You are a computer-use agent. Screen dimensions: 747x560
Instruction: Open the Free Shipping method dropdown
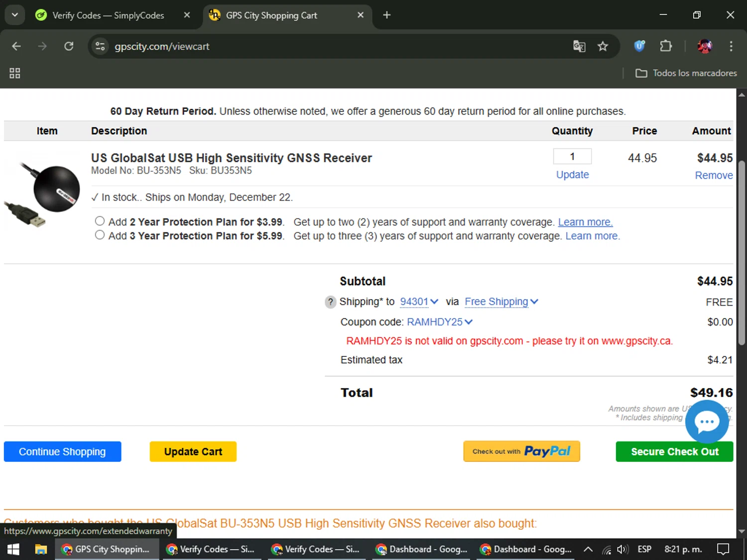[501, 302]
